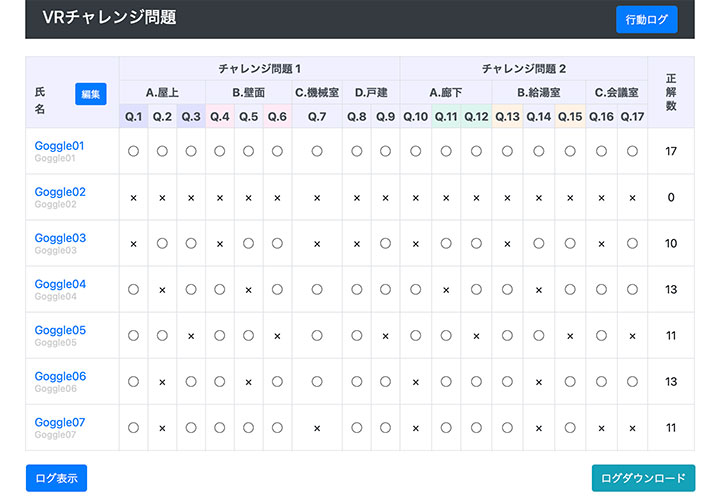Select the Q.17 column header
720x500 pixels.
(632, 117)
